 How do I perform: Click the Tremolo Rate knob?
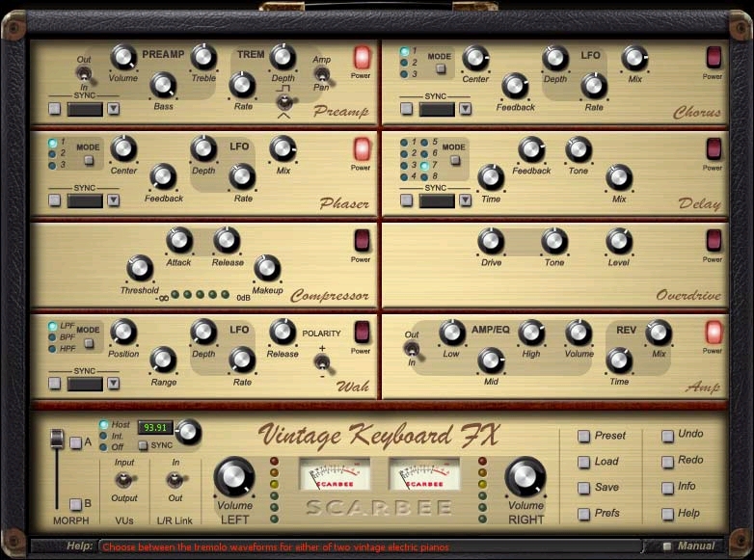pyautogui.click(x=242, y=86)
